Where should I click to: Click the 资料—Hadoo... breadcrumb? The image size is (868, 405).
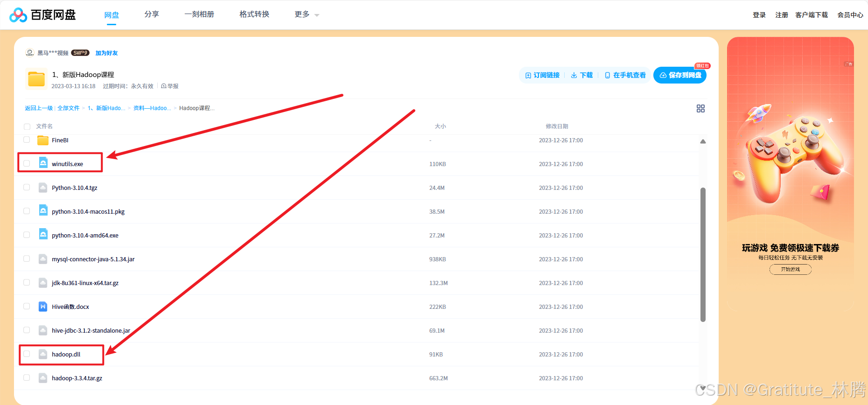pyautogui.click(x=152, y=108)
